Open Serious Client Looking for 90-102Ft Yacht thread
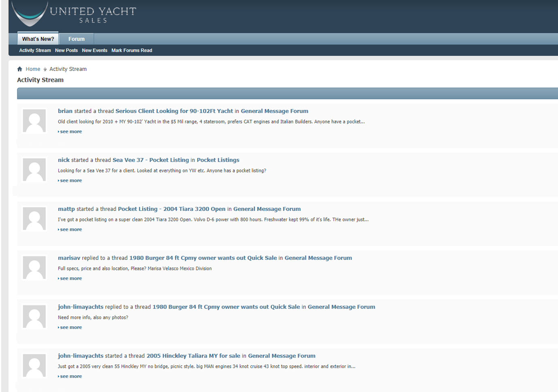558x392 pixels. pos(174,111)
